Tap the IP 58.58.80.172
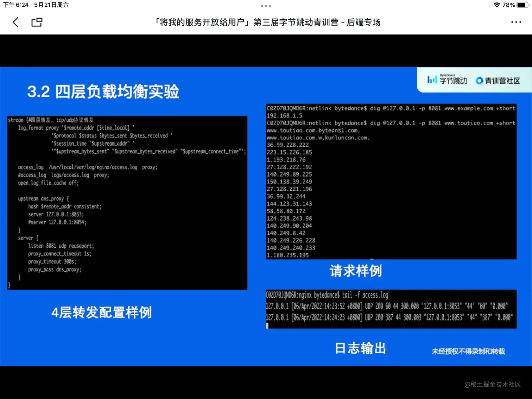 pos(286,211)
